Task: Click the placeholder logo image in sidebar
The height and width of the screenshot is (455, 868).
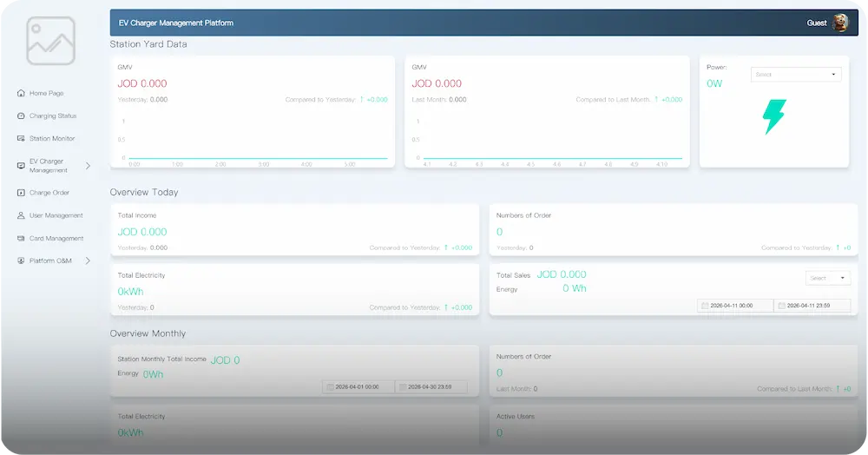Action: click(50, 41)
